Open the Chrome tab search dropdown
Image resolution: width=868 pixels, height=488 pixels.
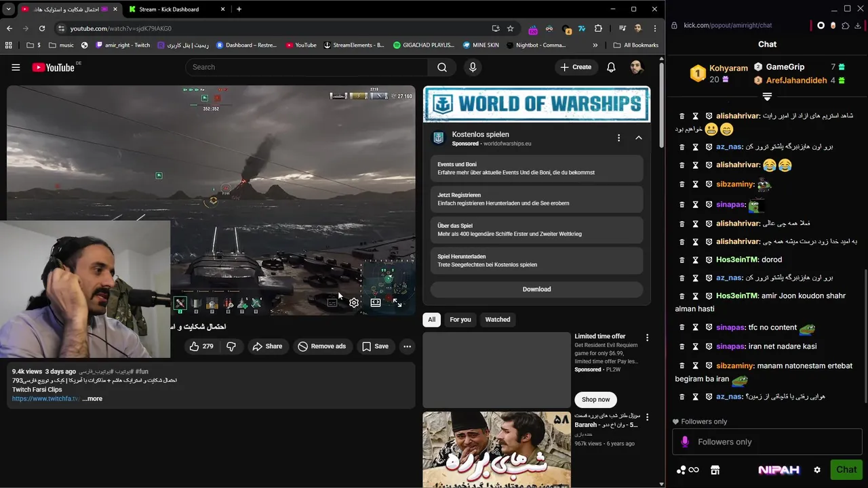pyautogui.click(x=8, y=9)
